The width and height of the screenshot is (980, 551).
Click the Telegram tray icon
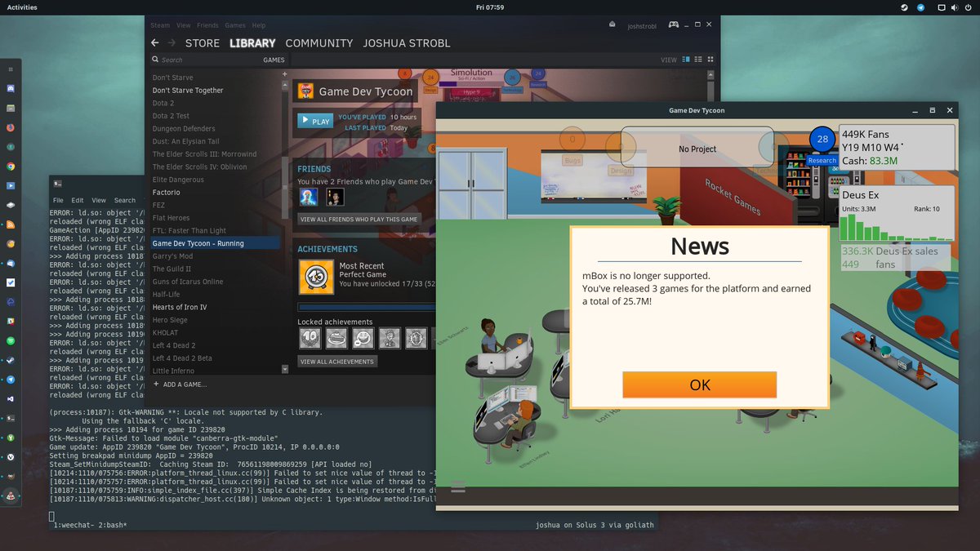click(x=921, y=7)
